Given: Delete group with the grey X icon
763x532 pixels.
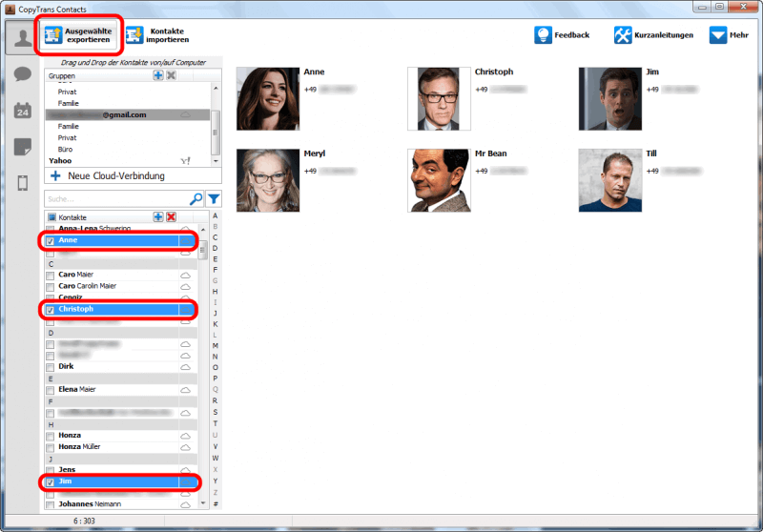Looking at the screenshot, I should tap(172, 75).
